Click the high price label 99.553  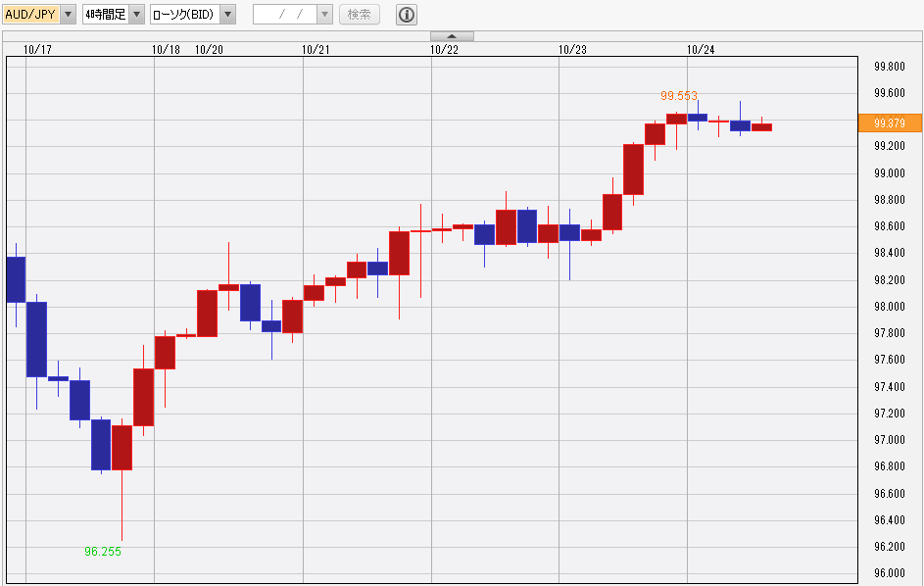(679, 95)
